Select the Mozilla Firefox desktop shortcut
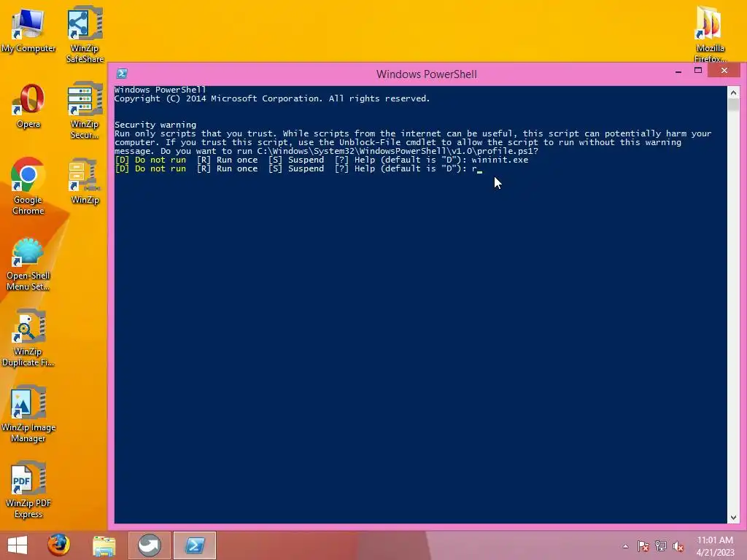Image resolution: width=747 pixels, height=560 pixels. (710, 34)
